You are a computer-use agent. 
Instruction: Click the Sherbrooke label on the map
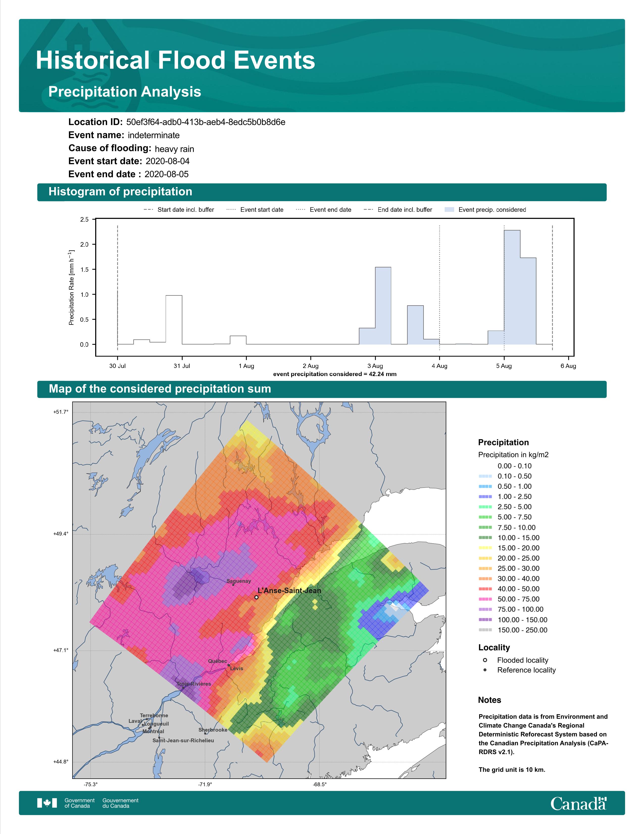213,730
